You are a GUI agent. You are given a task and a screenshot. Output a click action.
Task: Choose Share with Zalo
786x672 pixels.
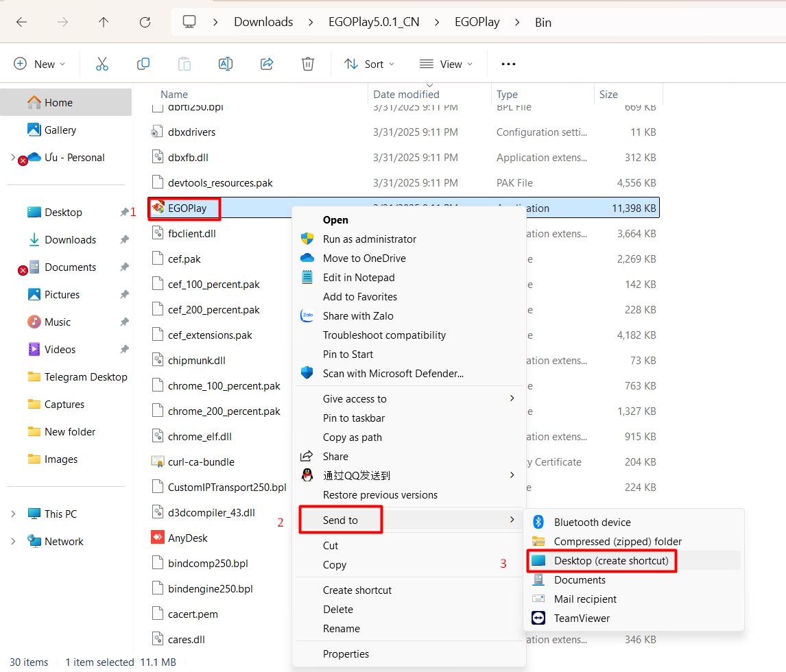[409, 315]
